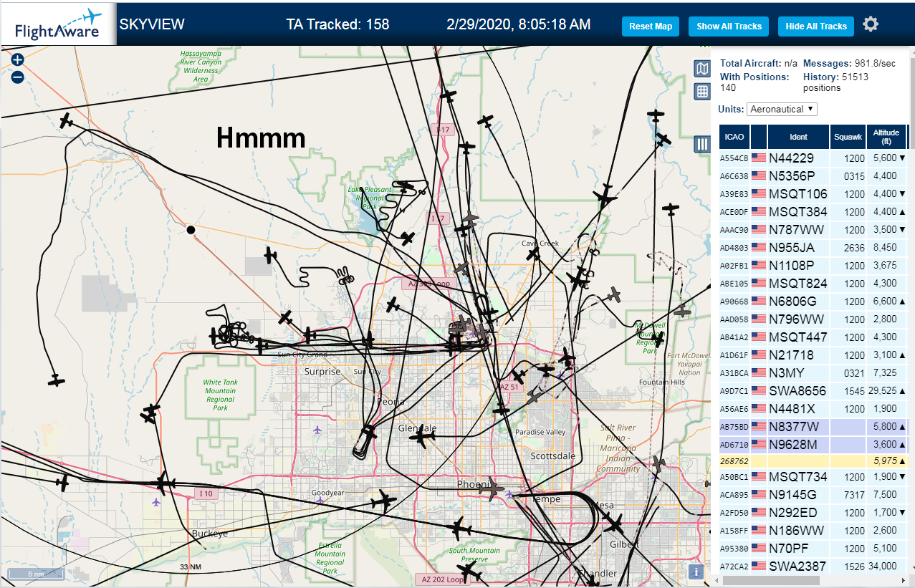Toggle the grid overlay icon
This screenshot has height=588, width=915.
pos(702,91)
